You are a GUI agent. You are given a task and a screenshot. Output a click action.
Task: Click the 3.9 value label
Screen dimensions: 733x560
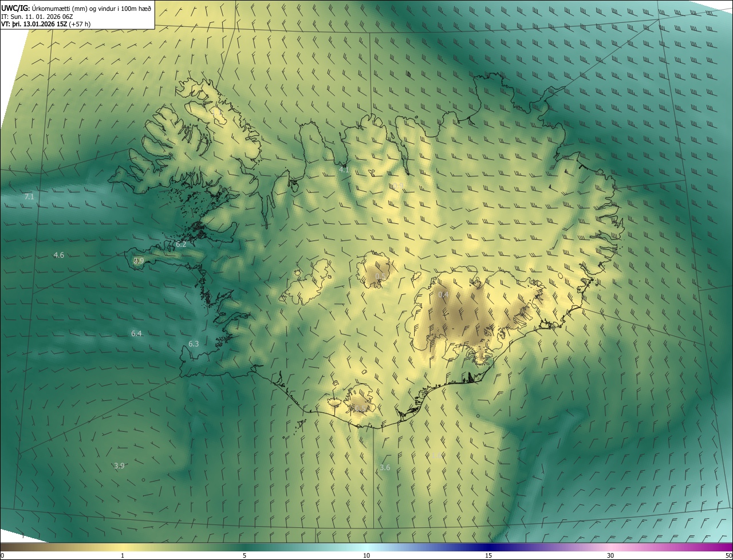point(119,466)
